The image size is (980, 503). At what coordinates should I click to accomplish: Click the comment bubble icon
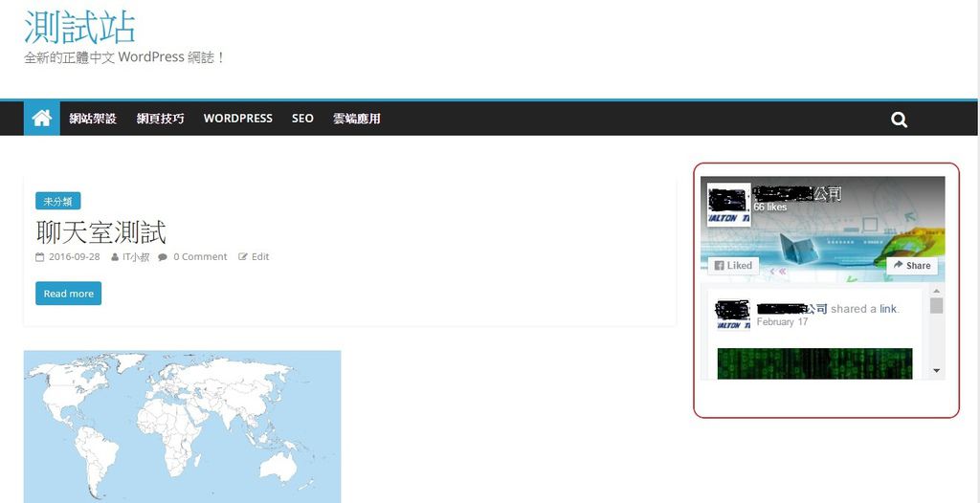[x=163, y=257]
